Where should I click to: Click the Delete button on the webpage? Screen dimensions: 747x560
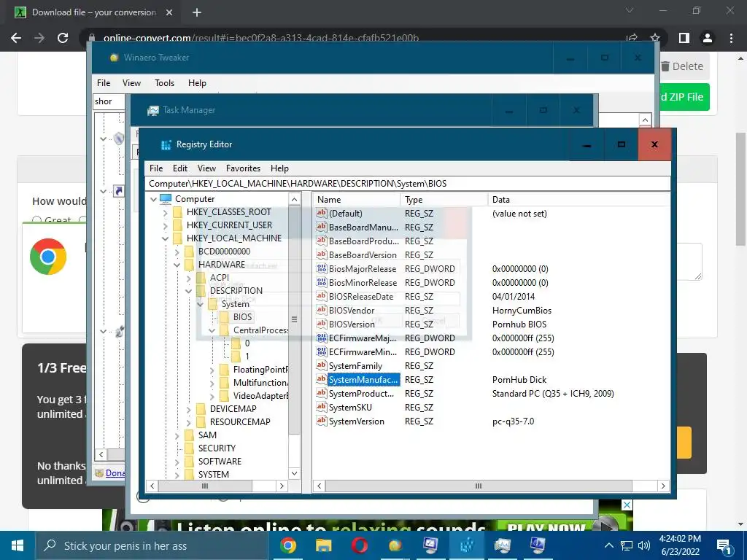[x=682, y=66]
